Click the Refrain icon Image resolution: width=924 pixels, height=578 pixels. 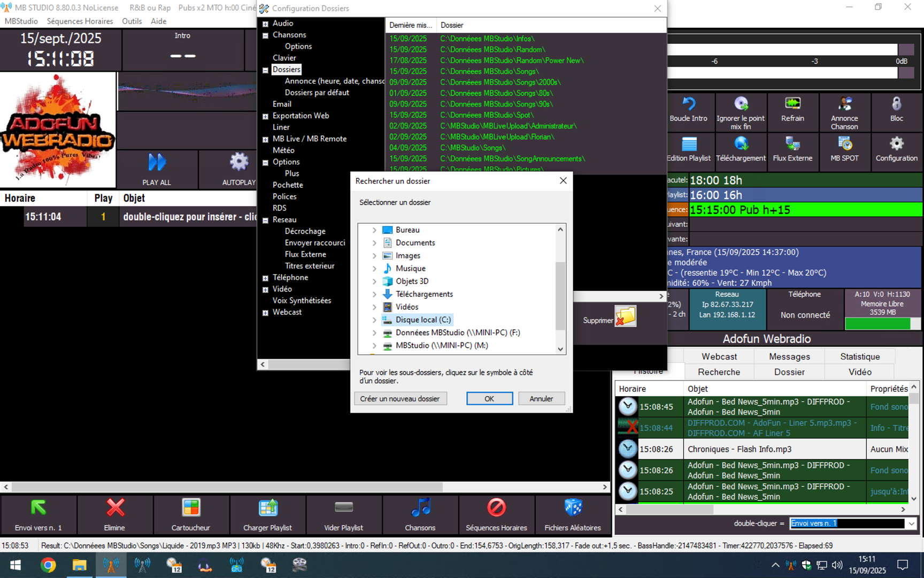coord(792,104)
